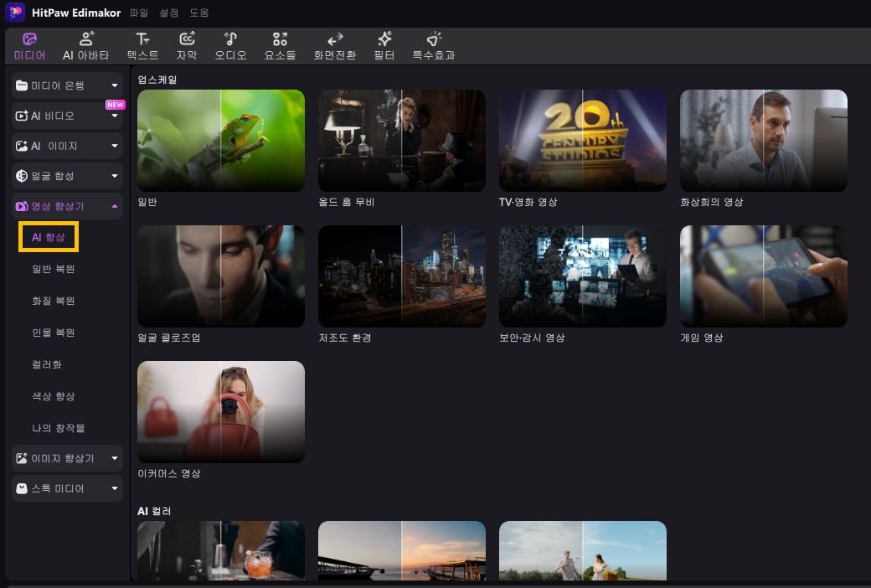Click the 얼굴 합성 face icon
871x588 pixels.
[x=22, y=176]
